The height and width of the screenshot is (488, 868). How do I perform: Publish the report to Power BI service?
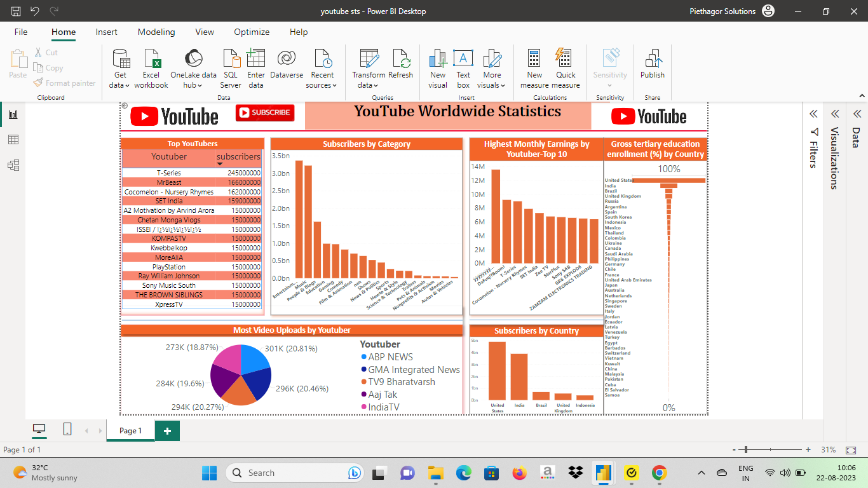pos(652,67)
